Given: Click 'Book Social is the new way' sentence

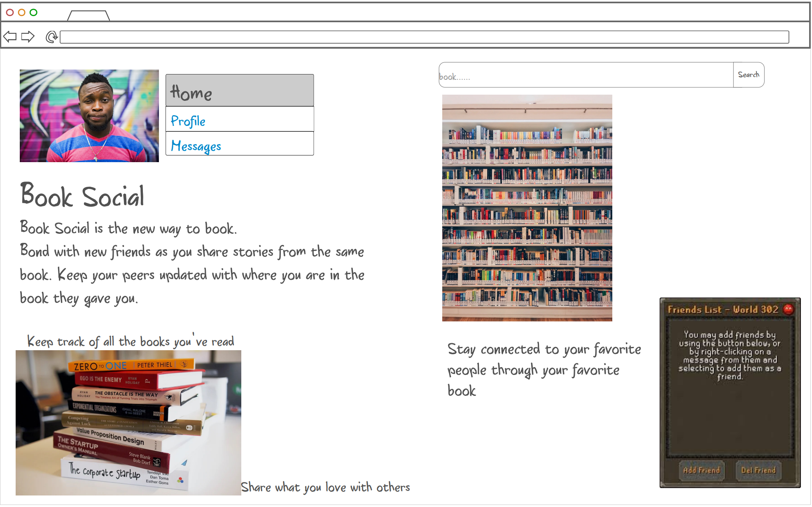Looking at the screenshot, I should tap(128, 228).
